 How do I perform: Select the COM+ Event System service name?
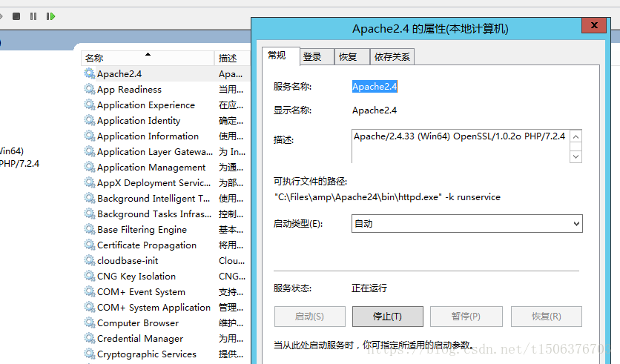tap(141, 291)
